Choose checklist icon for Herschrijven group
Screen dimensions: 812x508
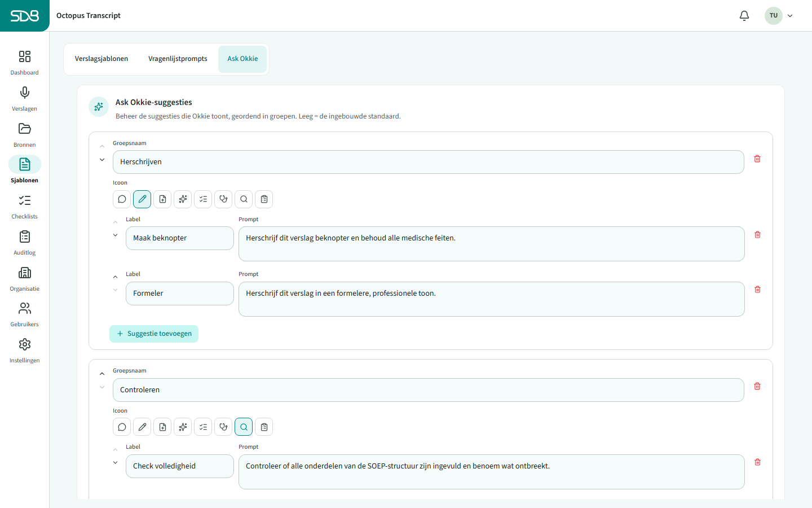(203, 199)
